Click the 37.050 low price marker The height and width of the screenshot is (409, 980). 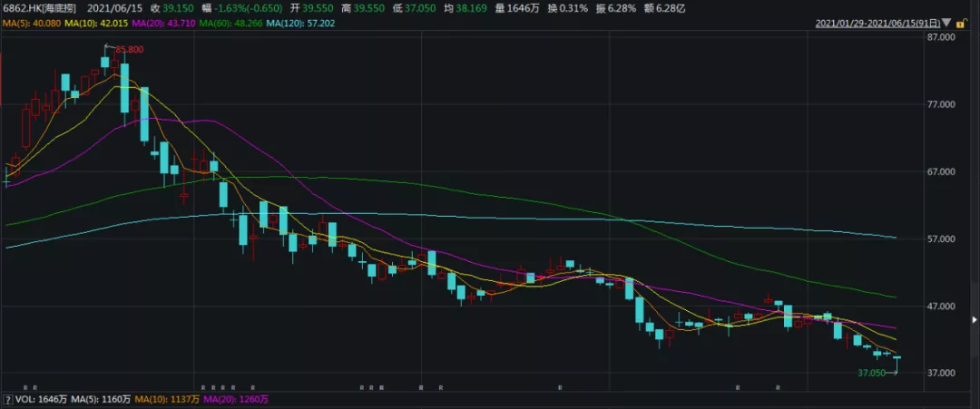point(871,373)
